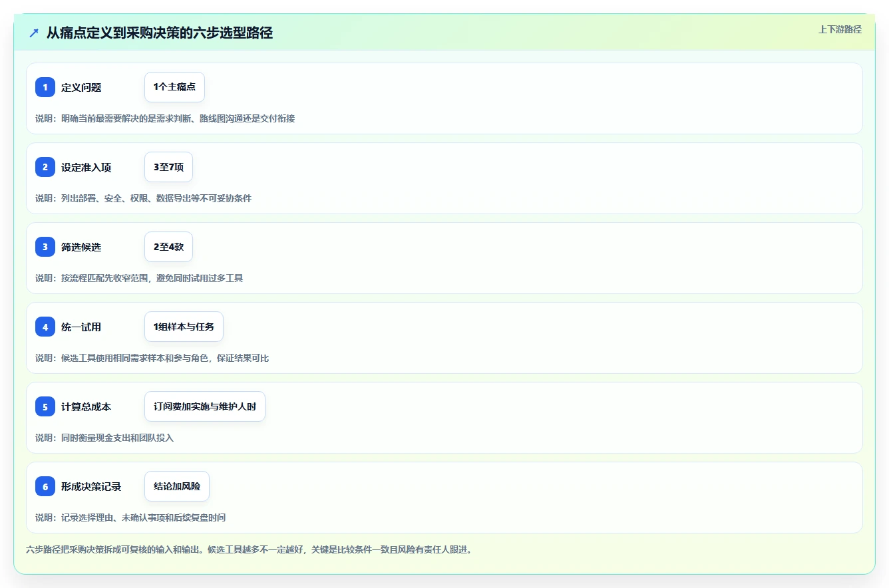Click step number badge 4
Screen dimensions: 889x588
tap(45, 327)
